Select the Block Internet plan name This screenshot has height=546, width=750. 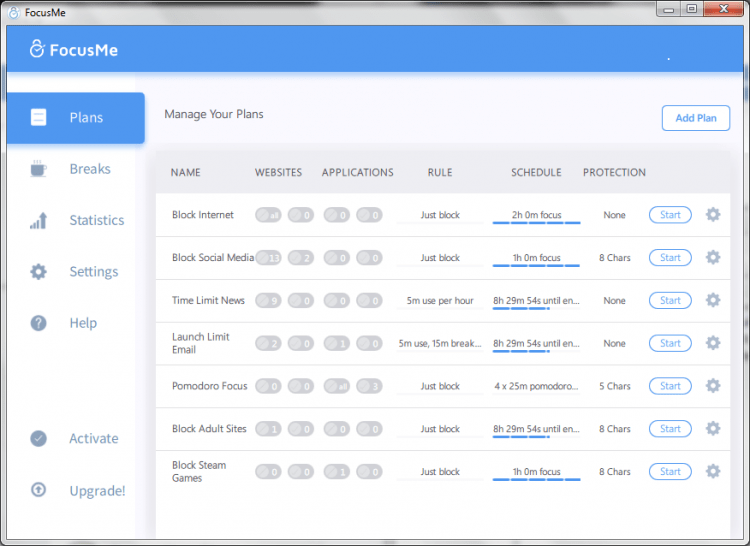pyautogui.click(x=203, y=215)
